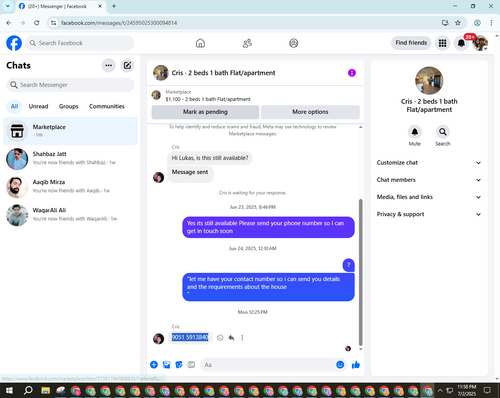This screenshot has width=500, height=398.
Task: Switch to the Groups chats filter
Action: click(68, 106)
